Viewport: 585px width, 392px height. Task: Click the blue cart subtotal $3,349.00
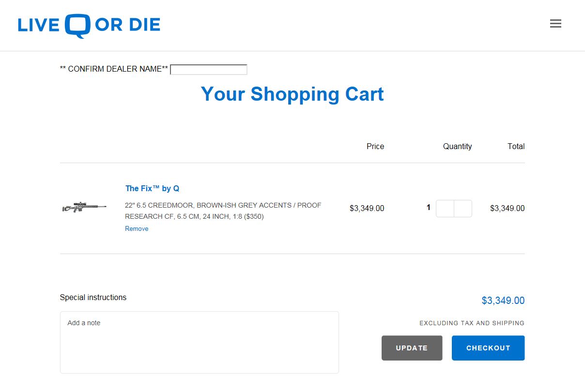pos(503,301)
